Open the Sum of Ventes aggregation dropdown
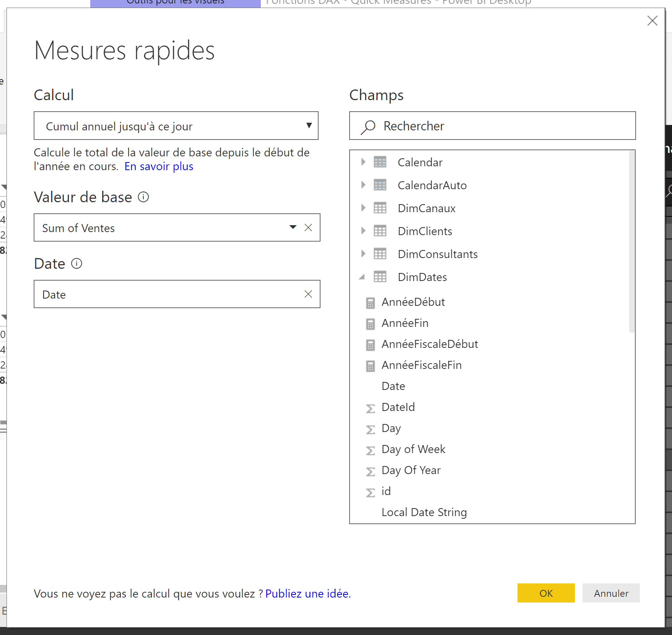672x635 pixels. (293, 227)
